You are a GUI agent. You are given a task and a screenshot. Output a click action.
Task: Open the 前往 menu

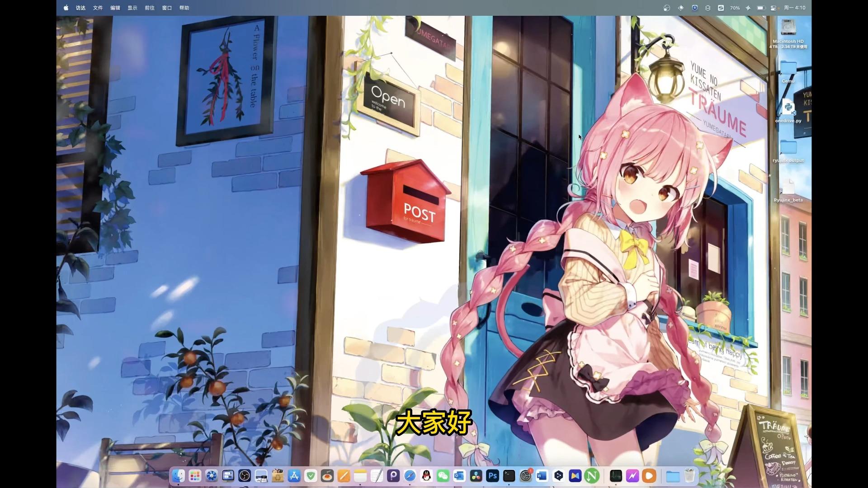pos(150,8)
